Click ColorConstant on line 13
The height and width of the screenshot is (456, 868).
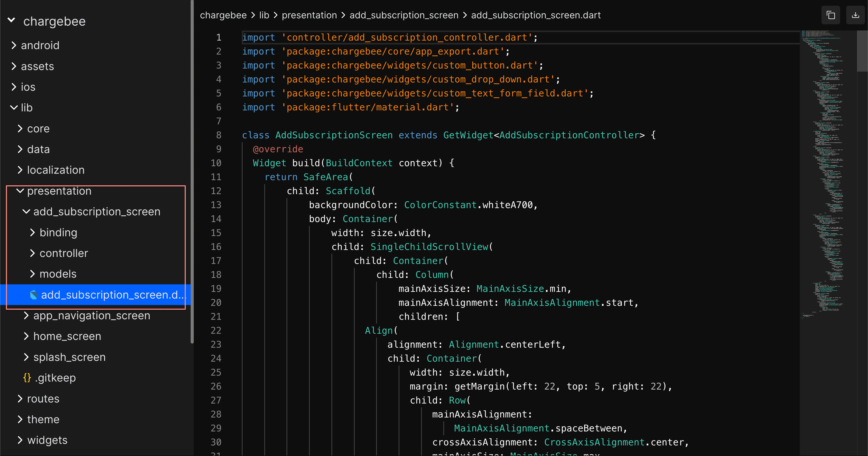[440, 205]
